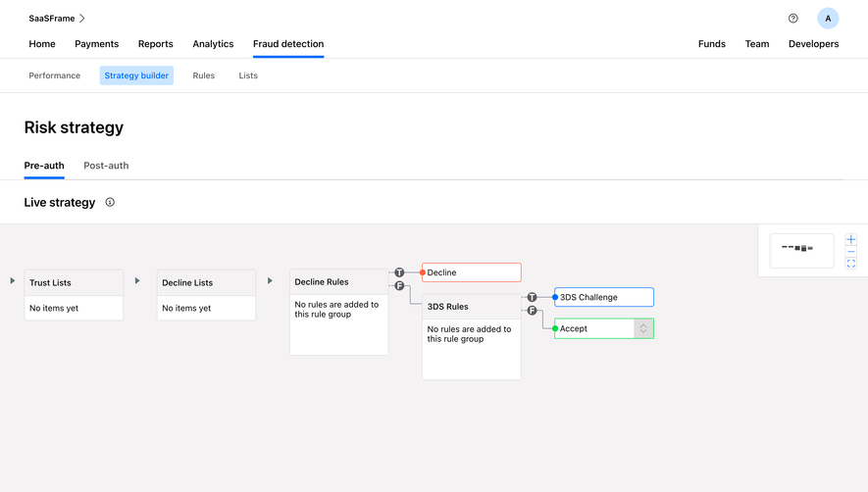Viewport: 868px width, 492px height.
Task: Select the Decline outcome node
Action: pyautogui.click(x=471, y=272)
